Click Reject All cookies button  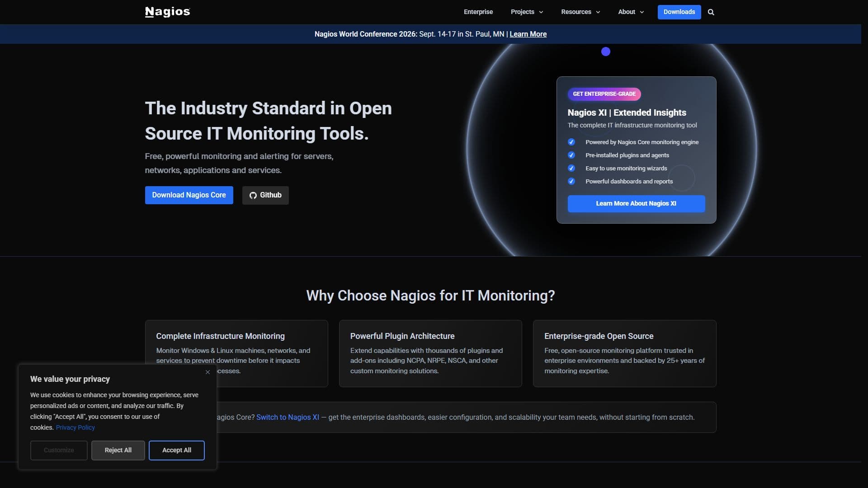click(118, 450)
